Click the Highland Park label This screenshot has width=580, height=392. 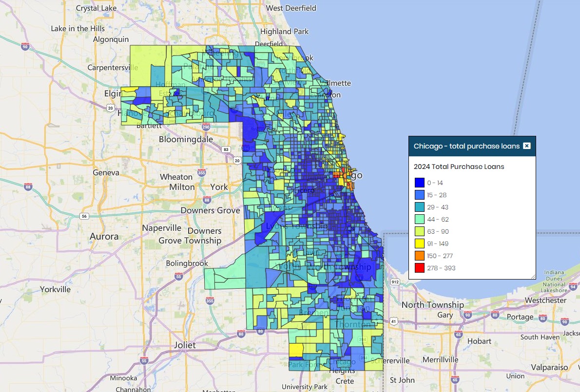tap(284, 32)
